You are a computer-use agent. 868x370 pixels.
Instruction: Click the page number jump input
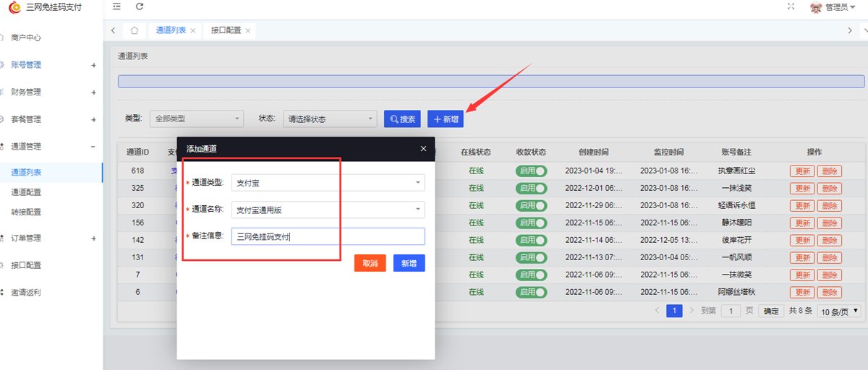click(x=731, y=311)
